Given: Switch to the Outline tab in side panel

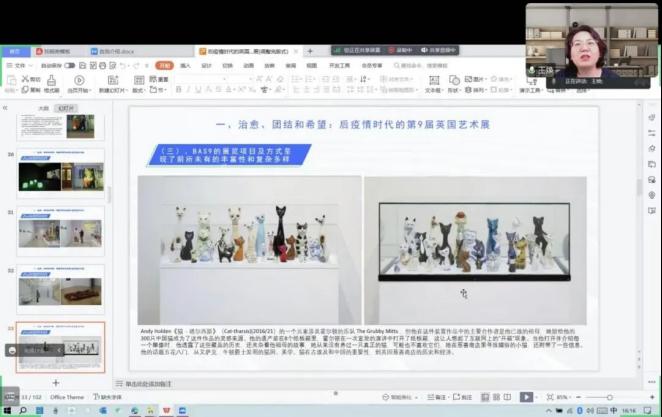Looking at the screenshot, I should [43, 108].
